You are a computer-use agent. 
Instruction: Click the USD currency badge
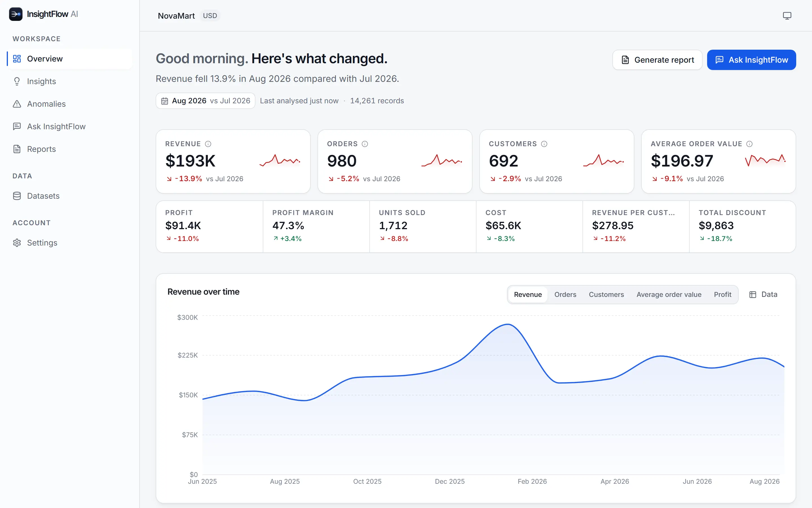(210, 16)
